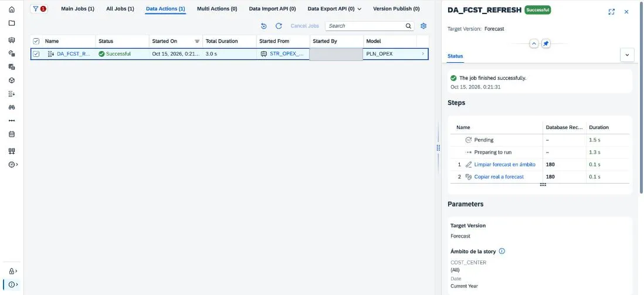The height and width of the screenshot is (295, 644).
Task: Open the details panel section dropdown
Action: (627, 55)
